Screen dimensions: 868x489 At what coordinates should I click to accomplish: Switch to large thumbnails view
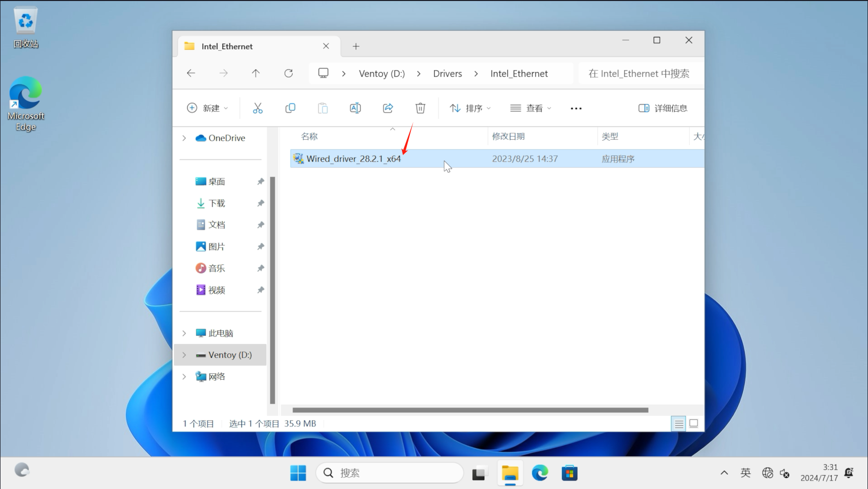tap(694, 423)
